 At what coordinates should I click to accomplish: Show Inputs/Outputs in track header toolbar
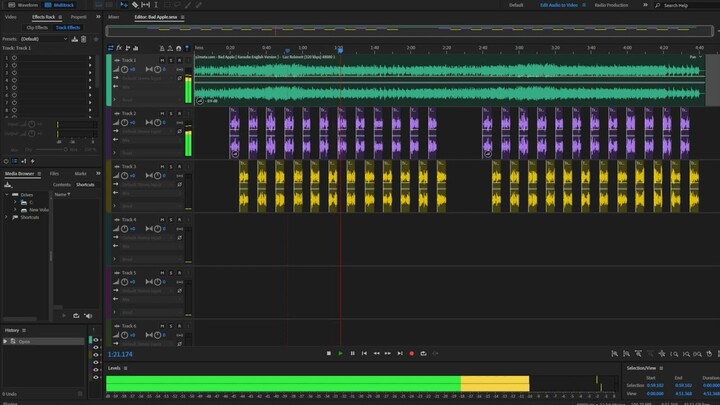pos(111,48)
